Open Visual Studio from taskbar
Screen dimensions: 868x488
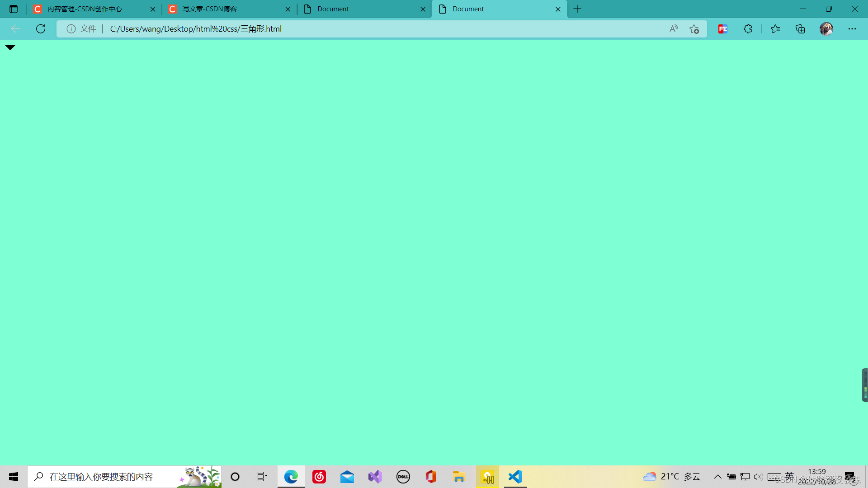pyautogui.click(x=375, y=477)
